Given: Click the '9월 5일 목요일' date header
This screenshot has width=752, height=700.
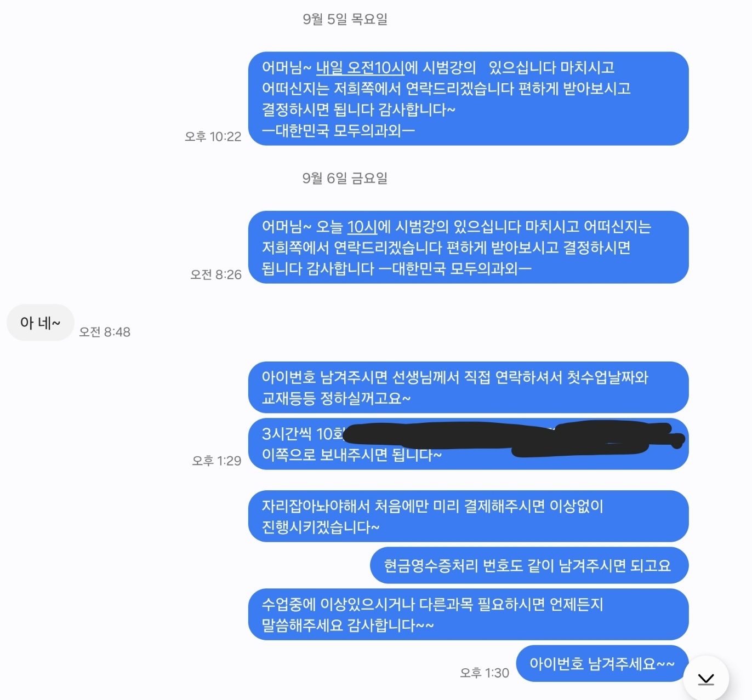Looking at the screenshot, I should (345, 19).
